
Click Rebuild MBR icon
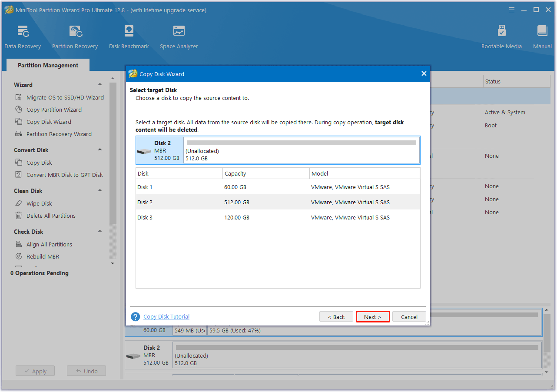pos(19,256)
